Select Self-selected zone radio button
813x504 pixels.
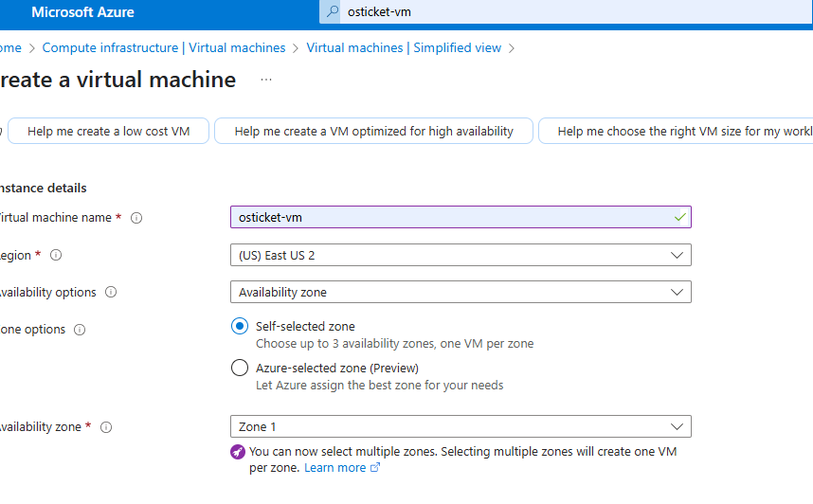pyautogui.click(x=240, y=326)
